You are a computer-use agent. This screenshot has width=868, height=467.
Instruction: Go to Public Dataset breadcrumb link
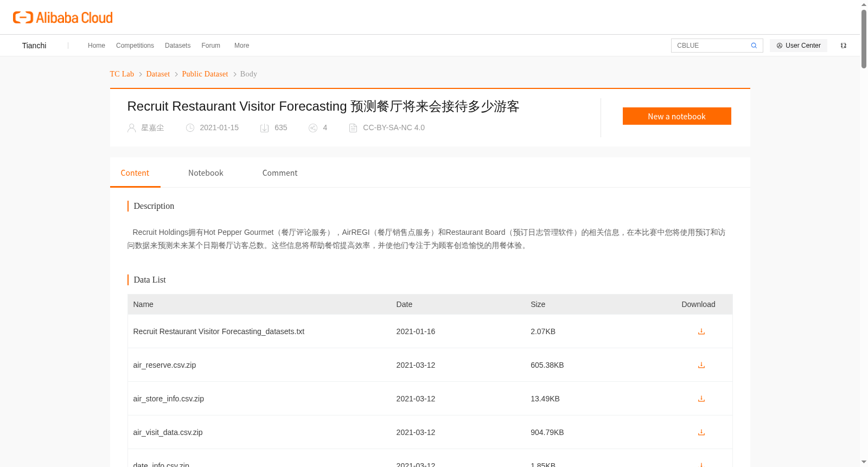[205, 74]
